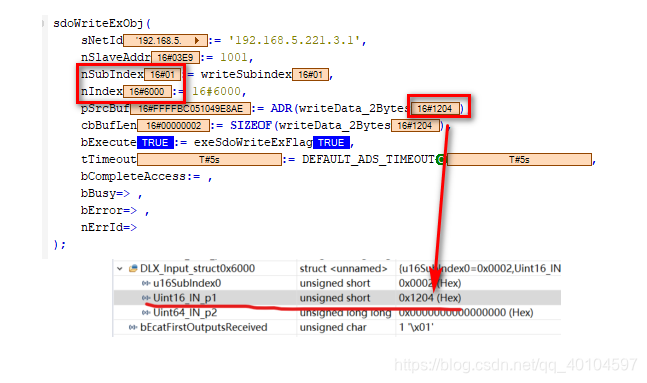Click the exeSdoWriteExFlag TRUE inline value
Screen dimensions: 647x383
coord(331,142)
